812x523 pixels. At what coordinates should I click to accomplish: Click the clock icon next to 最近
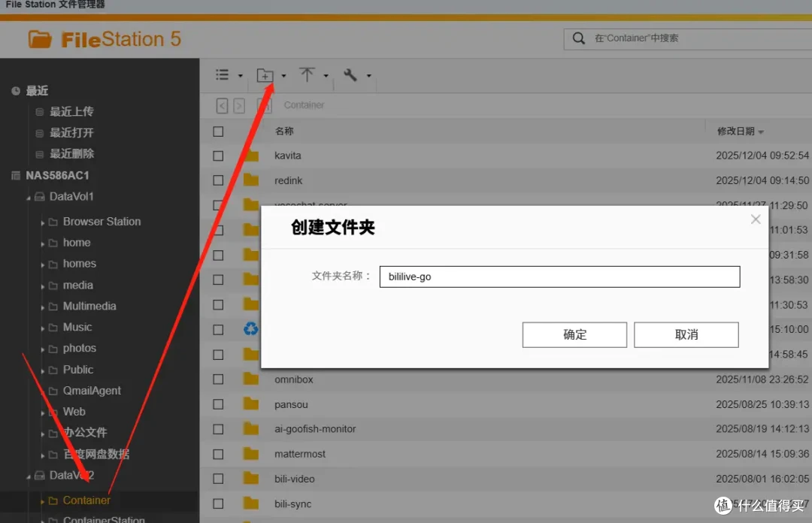16,91
